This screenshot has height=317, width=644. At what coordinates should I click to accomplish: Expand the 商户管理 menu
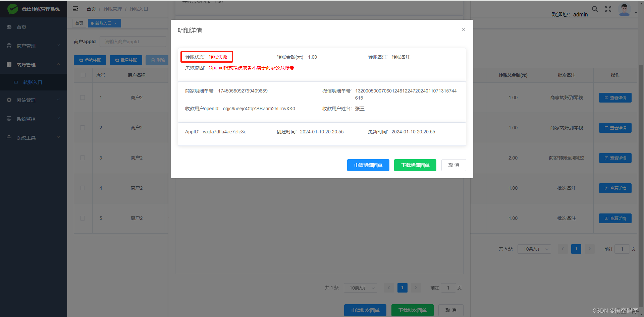point(34,46)
